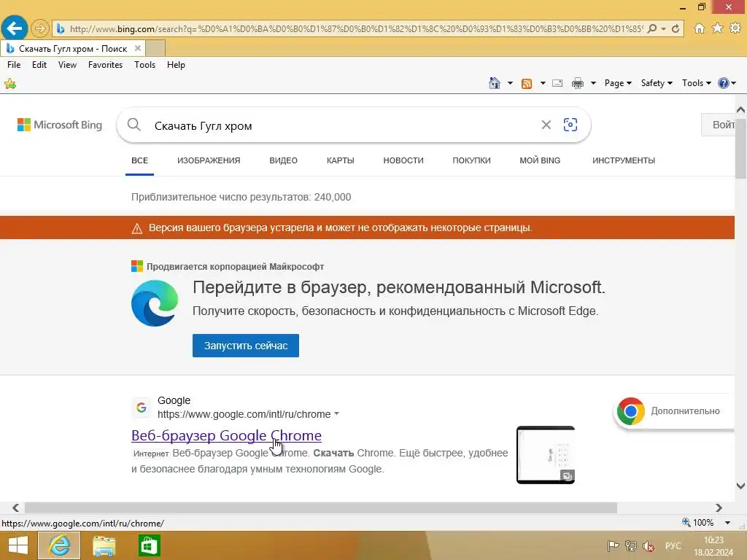
Task: Open the Windows Store taskbar icon
Action: pos(149,546)
